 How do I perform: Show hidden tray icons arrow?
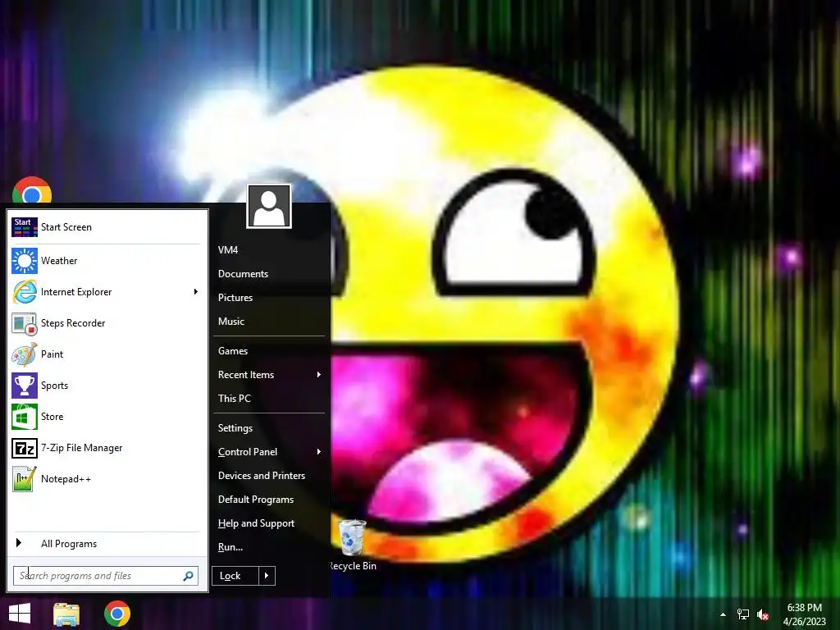click(x=723, y=614)
